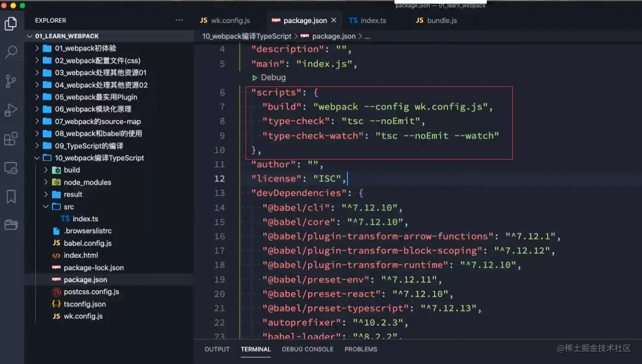The width and height of the screenshot is (642, 364).
Task: Expand the 06_webpack模块化原理 folder
Action: pos(109,109)
